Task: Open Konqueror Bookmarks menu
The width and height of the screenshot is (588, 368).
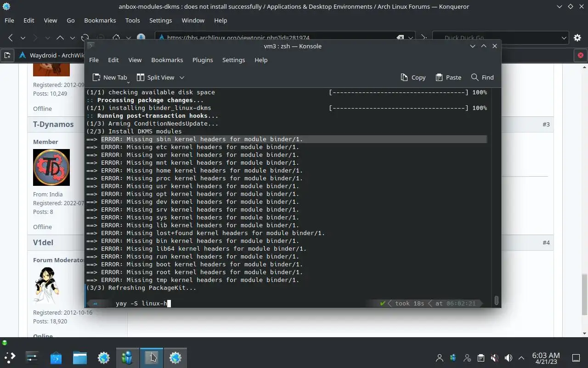Action: tap(100, 20)
